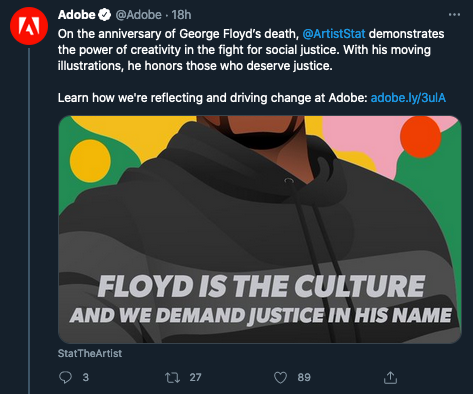
Task: Click the "FLOYD IS THE CULTURE" caption on image
Action: pyautogui.click(x=261, y=287)
